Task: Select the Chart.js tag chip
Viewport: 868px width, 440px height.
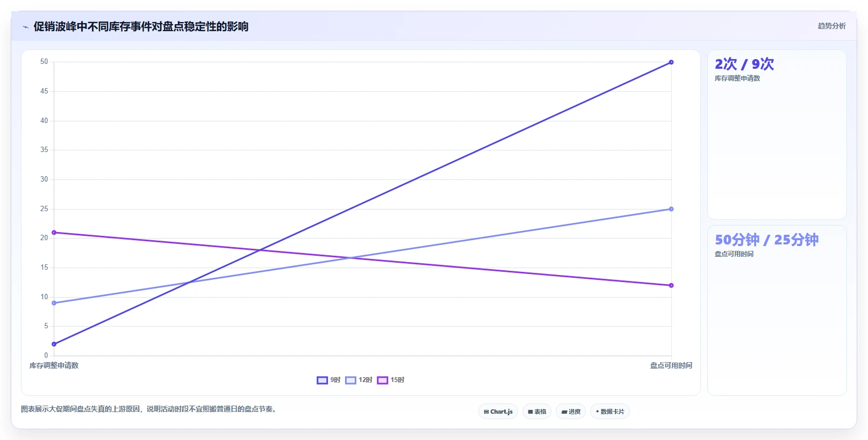Action: pos(498,412)
